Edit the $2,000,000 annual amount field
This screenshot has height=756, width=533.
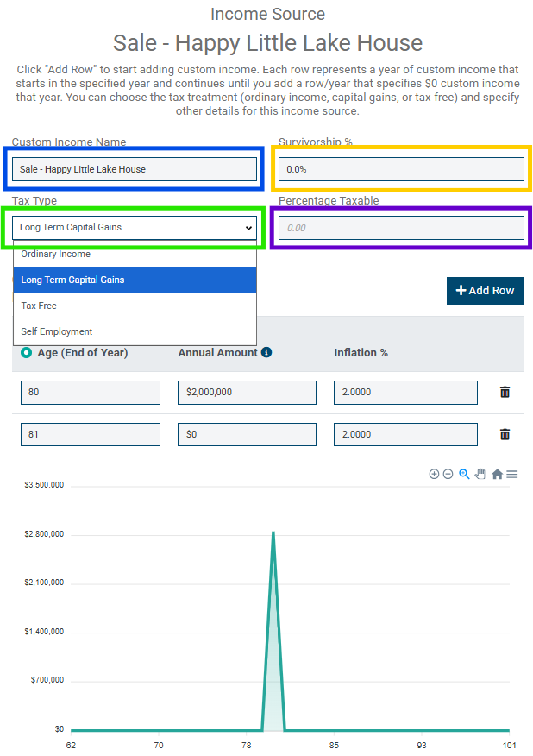[247, 392]
